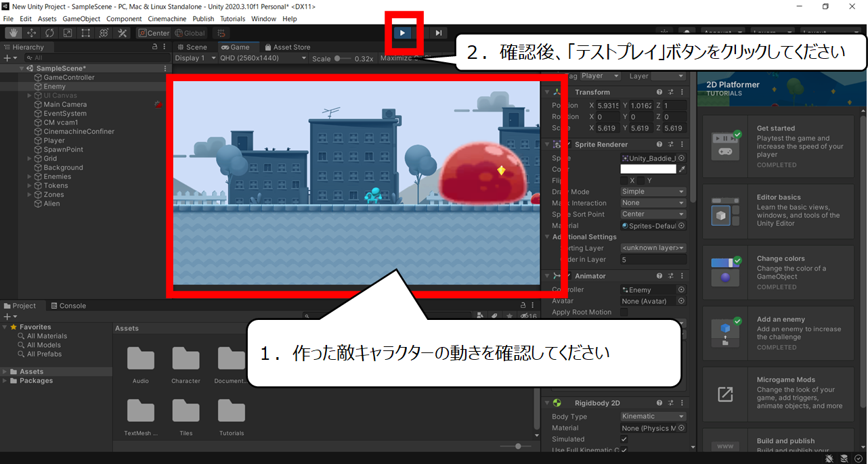Open the Avatar object picker
Viewport: 868px width, 464px height.
(x=682, y=301)
